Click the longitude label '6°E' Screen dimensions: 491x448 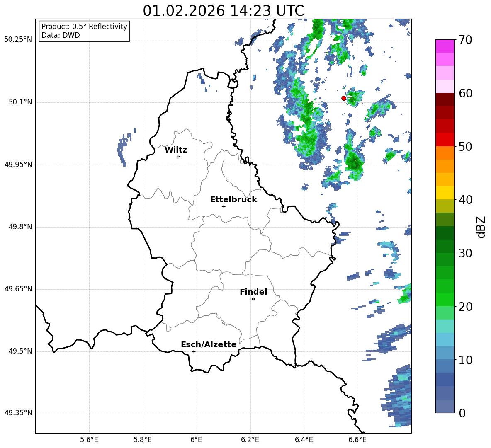pyautogui.click(x=196, y=440)
